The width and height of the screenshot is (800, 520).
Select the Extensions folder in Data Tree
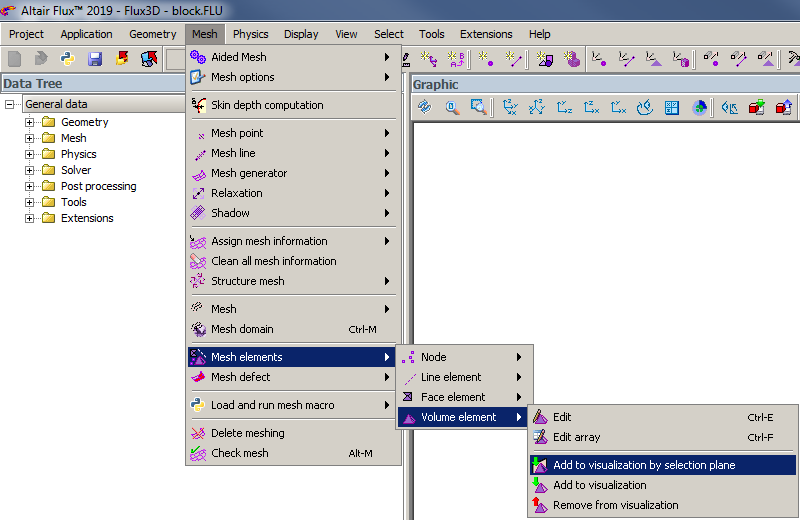coord(86,218)
